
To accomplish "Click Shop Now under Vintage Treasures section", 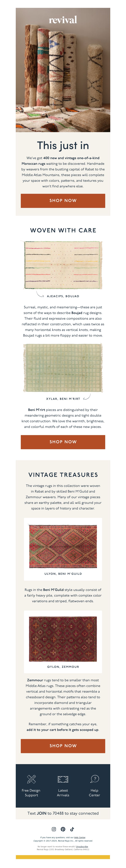I will pos(63,746).
